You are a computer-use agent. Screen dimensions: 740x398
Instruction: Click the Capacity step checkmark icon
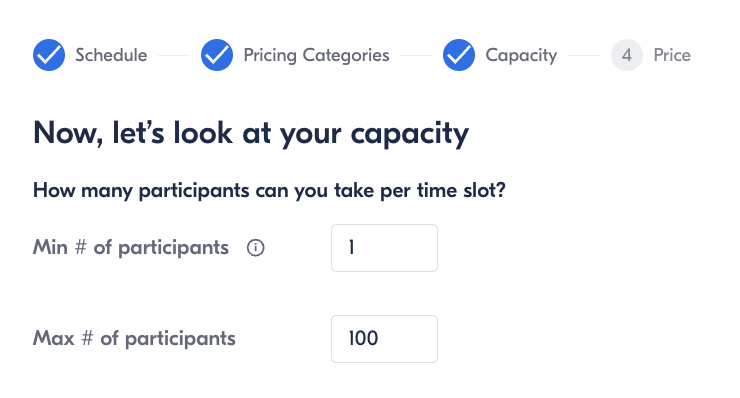[459, 55]
